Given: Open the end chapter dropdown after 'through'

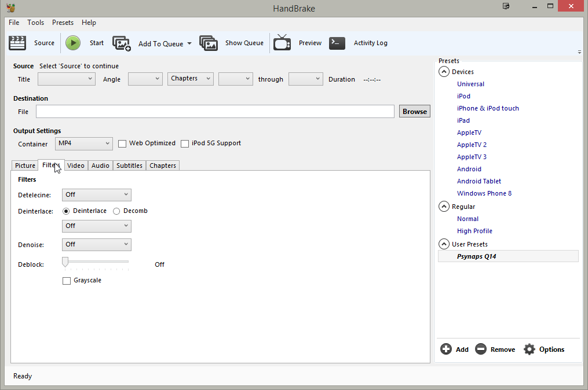Looking at the screenshot, I should (306, 79).
